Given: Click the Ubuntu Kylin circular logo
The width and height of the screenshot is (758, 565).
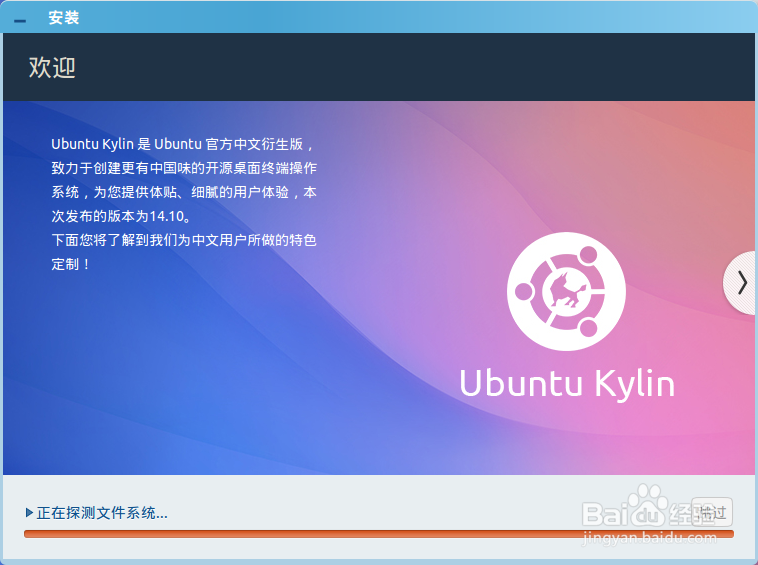Looking at the screenshot, I should tap(566, 291).
